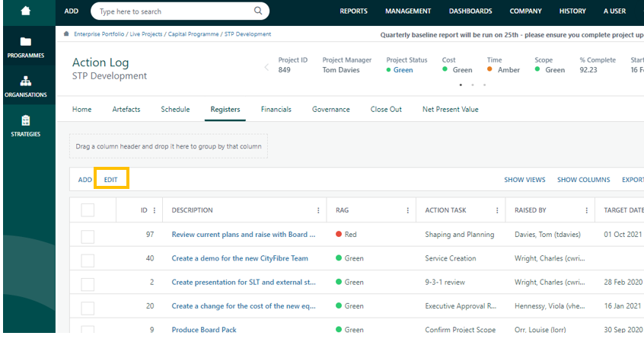Switch to the Net Present Value tab
Screen dimensions: 644x339
coord(451,109)
